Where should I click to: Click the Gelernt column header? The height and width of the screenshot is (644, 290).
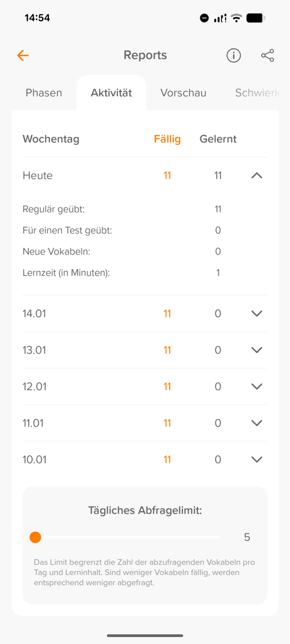[x=217, y=139]
